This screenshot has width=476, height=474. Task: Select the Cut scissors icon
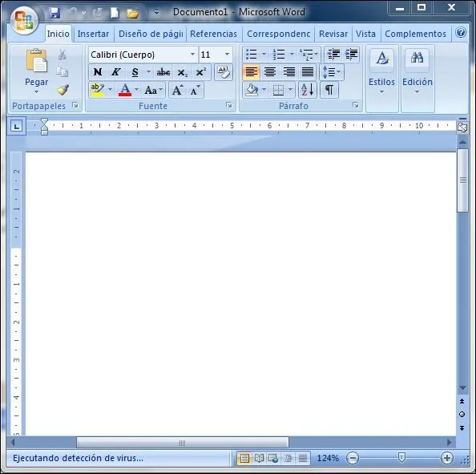pyautogui.click(x=63, y=55)
